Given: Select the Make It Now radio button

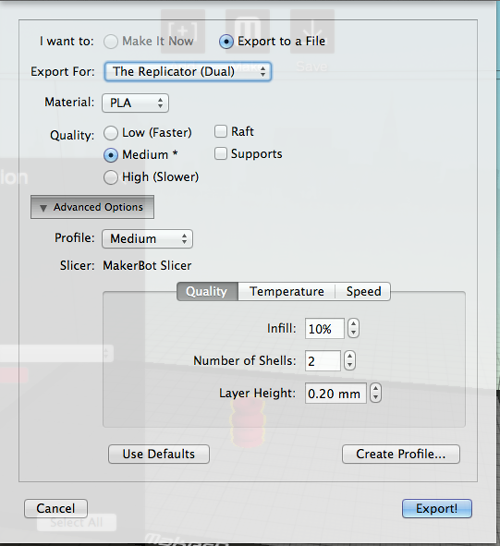Looking at the screenshot, I should (111, 42).
